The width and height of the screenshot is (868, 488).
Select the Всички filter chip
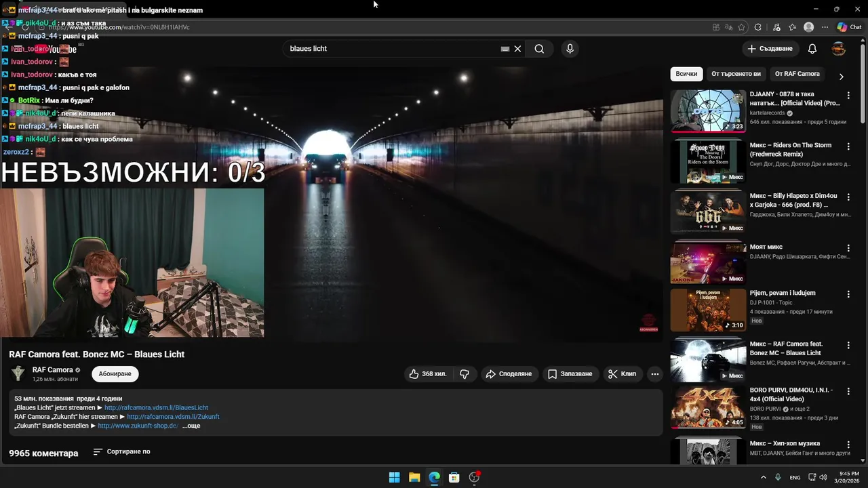(x=686, y=74)
